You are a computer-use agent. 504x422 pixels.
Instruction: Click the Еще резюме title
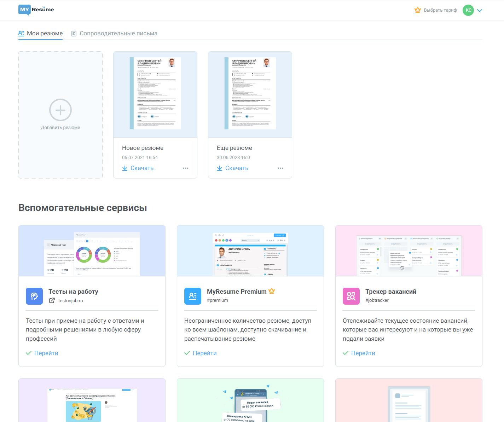pyautogui.click(x=234, y=148)
